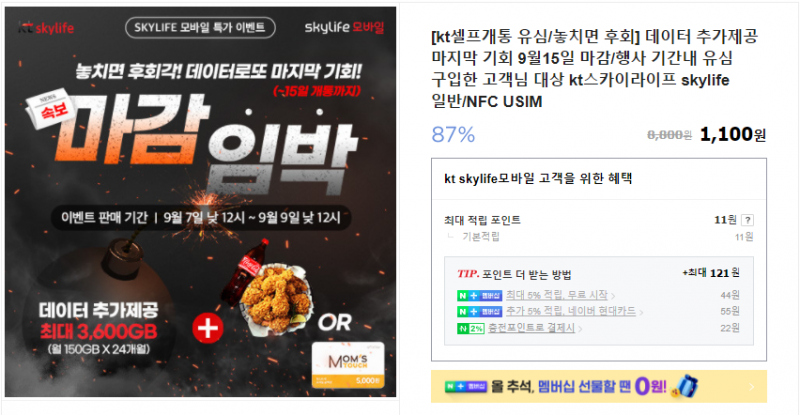
Task: Click the red plus circle in the promo image
Action: (208, 328)
